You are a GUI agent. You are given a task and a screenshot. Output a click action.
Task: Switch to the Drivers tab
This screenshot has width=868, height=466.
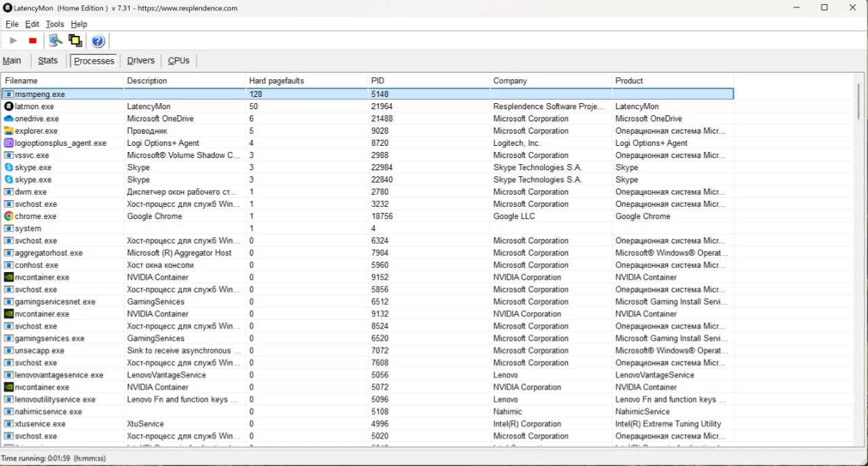tap(141, 60)
